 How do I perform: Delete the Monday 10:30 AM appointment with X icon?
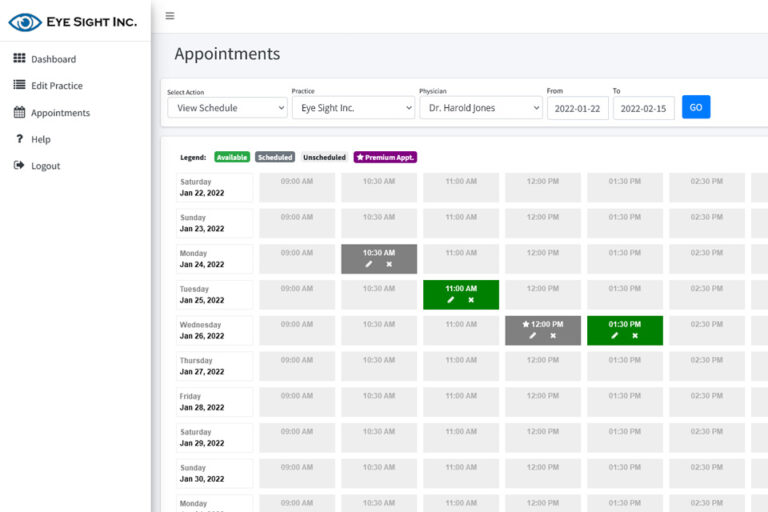point(389,265)
